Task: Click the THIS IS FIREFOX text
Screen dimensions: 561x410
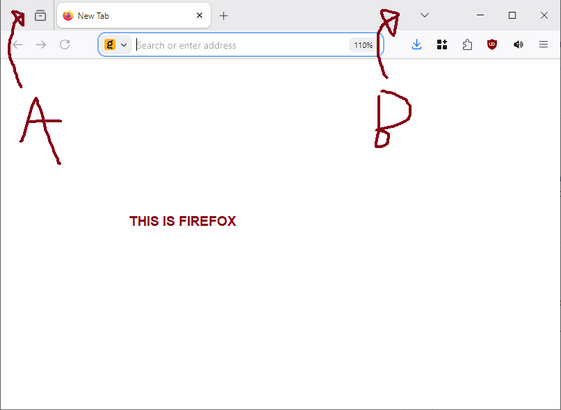Action: (x=182, y=221)
